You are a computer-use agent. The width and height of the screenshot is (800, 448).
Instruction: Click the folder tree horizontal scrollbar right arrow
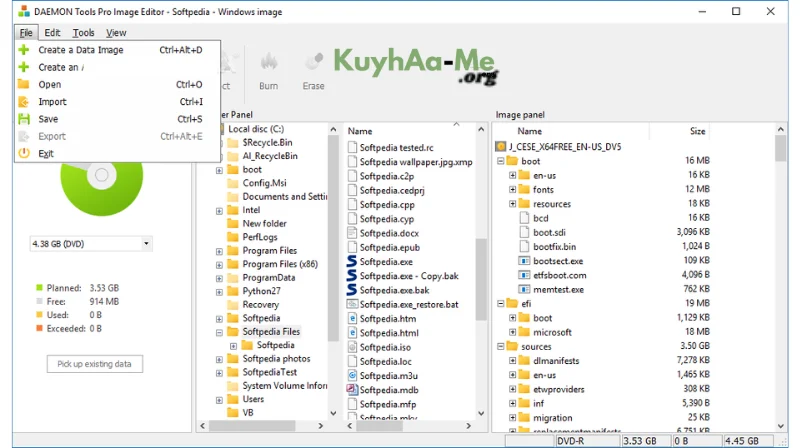click(x=320, y=426)
